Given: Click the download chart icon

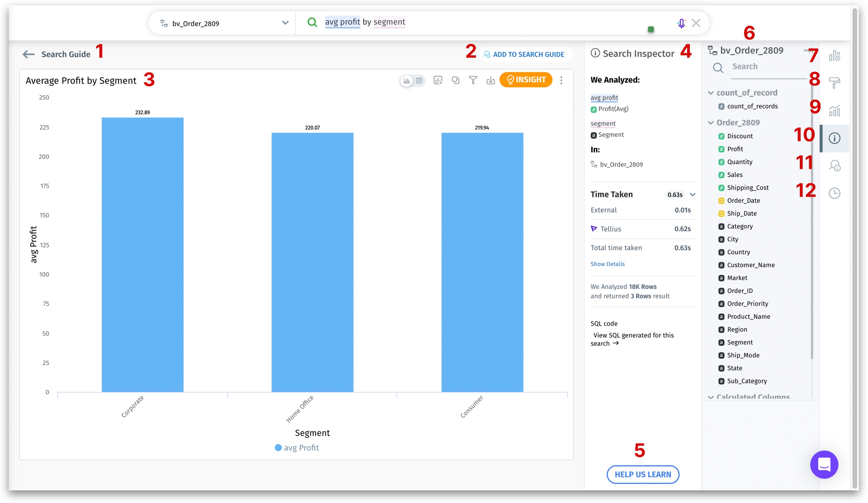Looking at the screenshot, I should click(491, 80).
